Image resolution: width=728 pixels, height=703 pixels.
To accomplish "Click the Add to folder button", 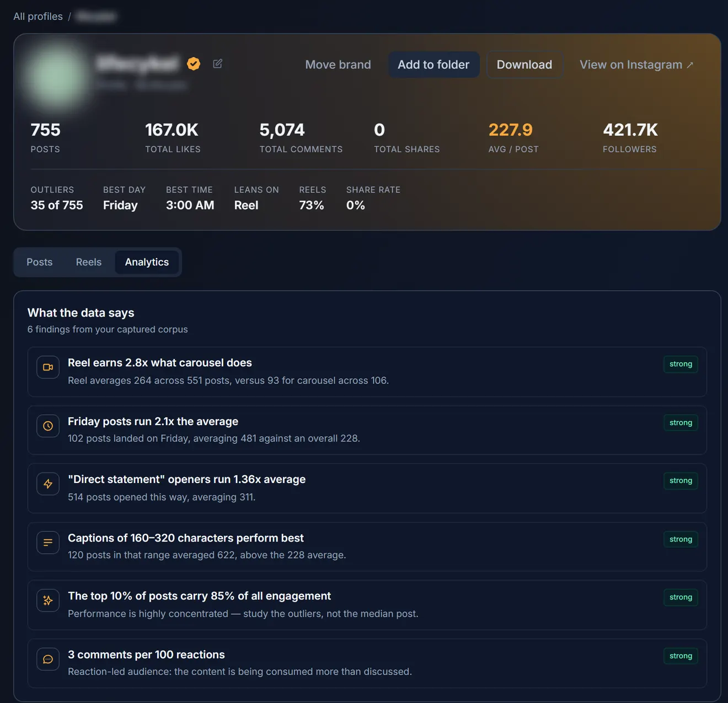I will click(433, 65).
